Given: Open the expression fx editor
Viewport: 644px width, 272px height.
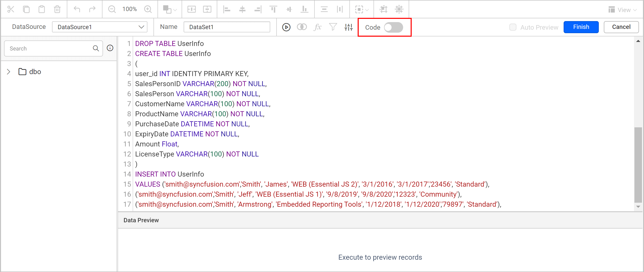Looking at the screenshot, I should [317, 27].
